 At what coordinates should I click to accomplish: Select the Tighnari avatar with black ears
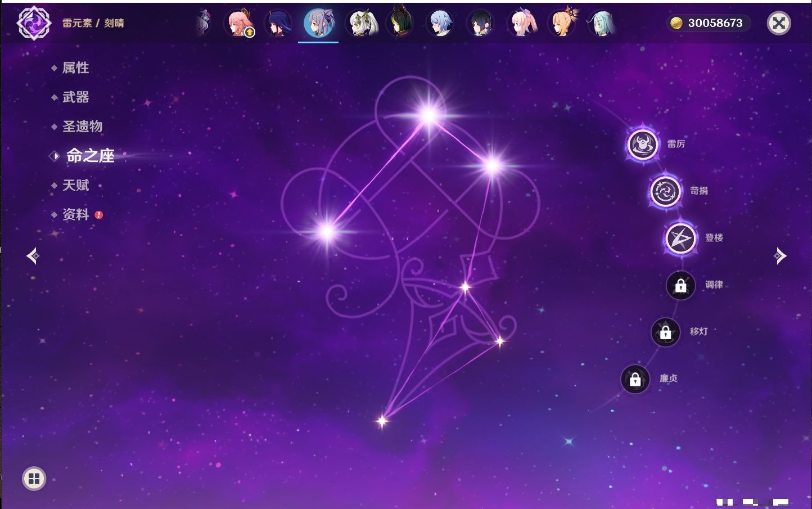pos(400,22)
